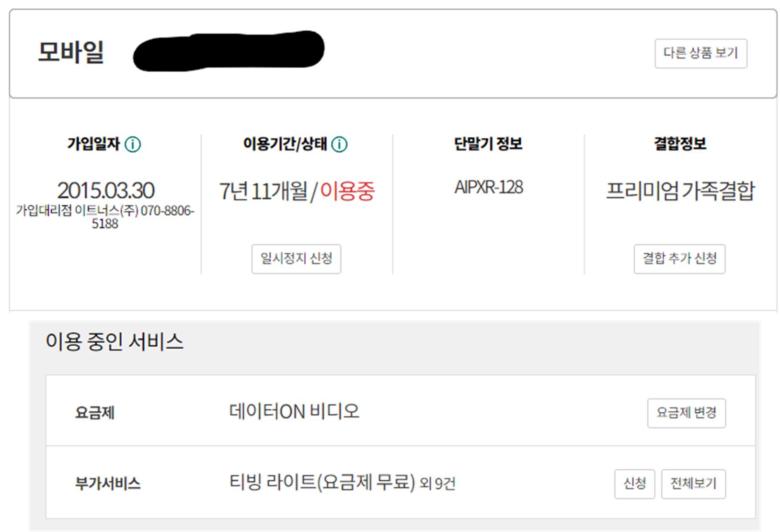This screenshot has width=780, height=532.
Task: Click the 모바일 heading
Action: click(x=71, y=52)
